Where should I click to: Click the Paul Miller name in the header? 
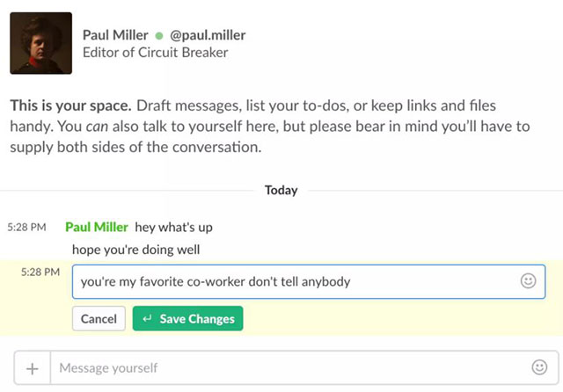(x=116, y=35)
